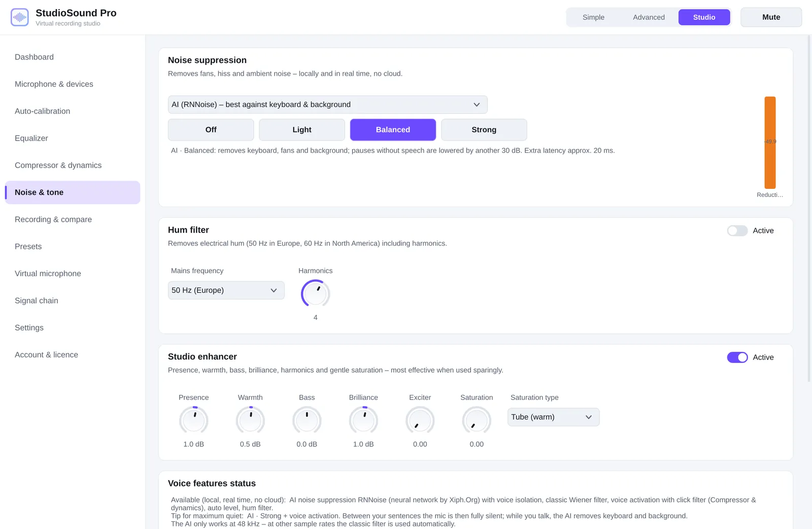Click the Exciter knob
The image size is (812, 529).
tap(420, 420)
